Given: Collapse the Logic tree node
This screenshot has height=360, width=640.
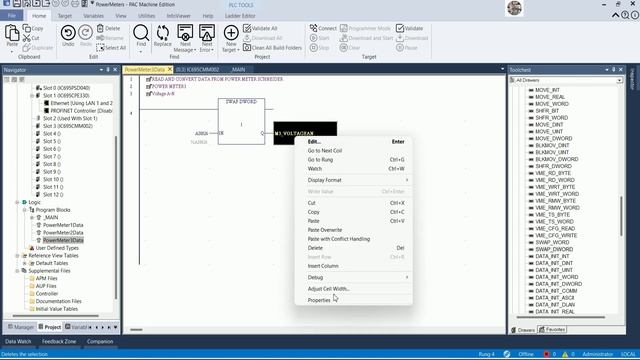Looking at the screenshot, I should point(17,202).
